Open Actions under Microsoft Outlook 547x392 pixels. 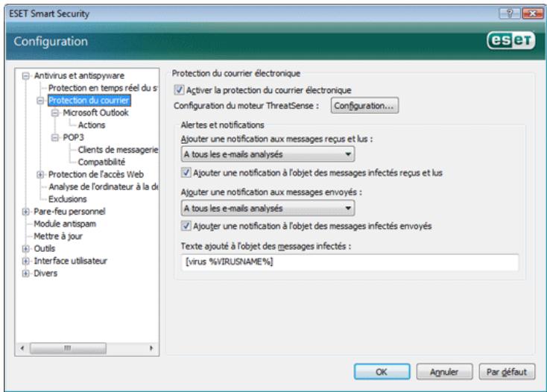coord(92,125)
